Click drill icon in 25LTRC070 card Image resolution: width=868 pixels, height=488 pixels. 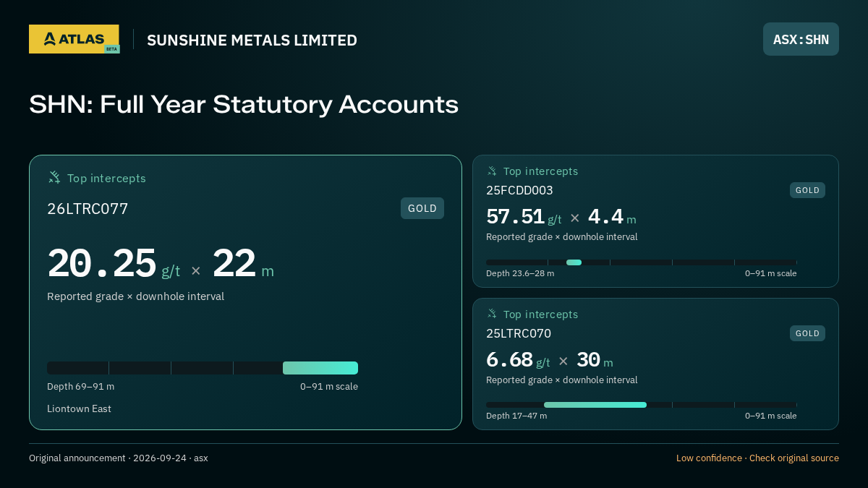492,314
